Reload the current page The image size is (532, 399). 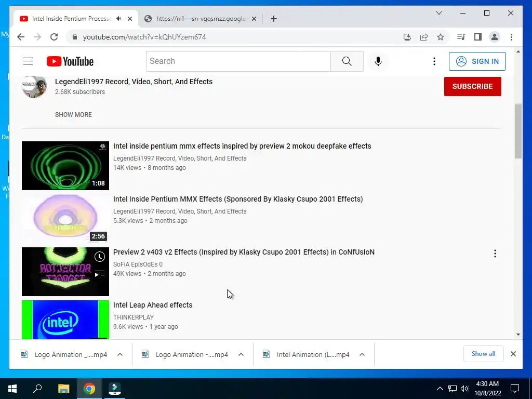54,37
